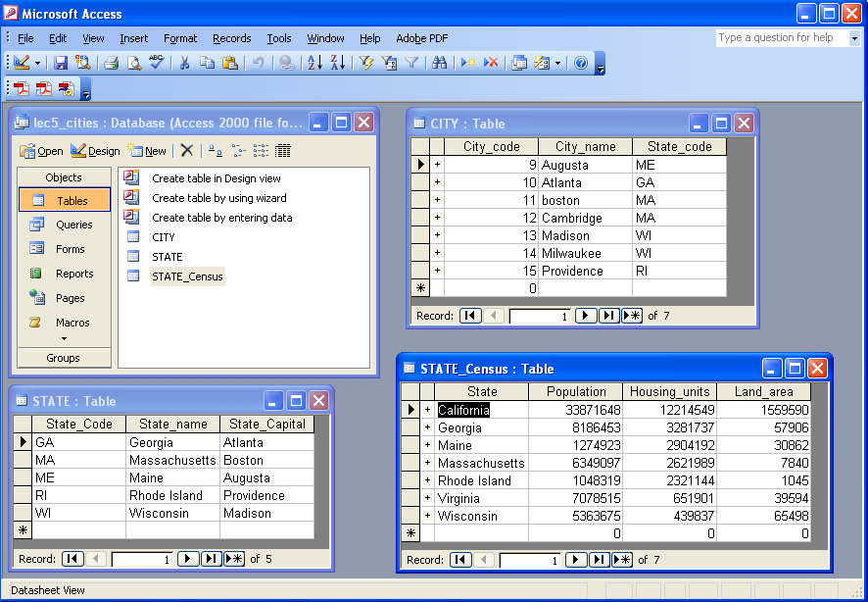Click the Sort Descending toolbar icon
This screenshot has height=602, width=868.
[337, 63]
